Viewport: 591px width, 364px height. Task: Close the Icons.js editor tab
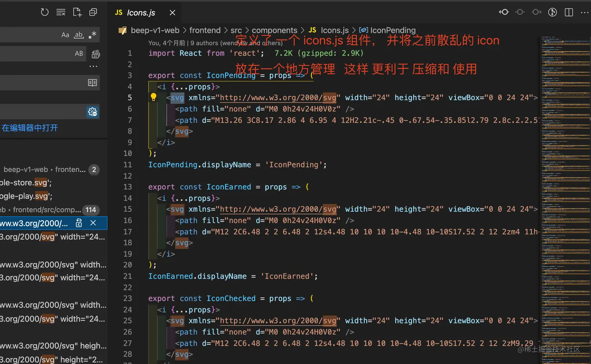point(172,13)
